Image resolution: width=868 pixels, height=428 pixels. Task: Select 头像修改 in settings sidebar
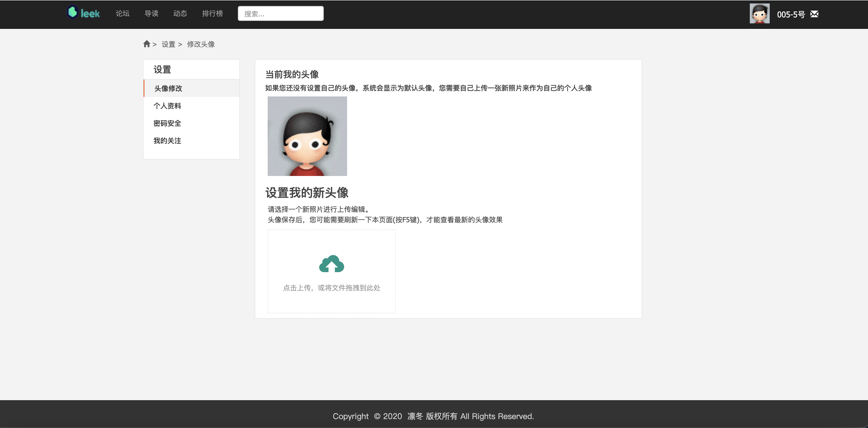tap(191, 88)
